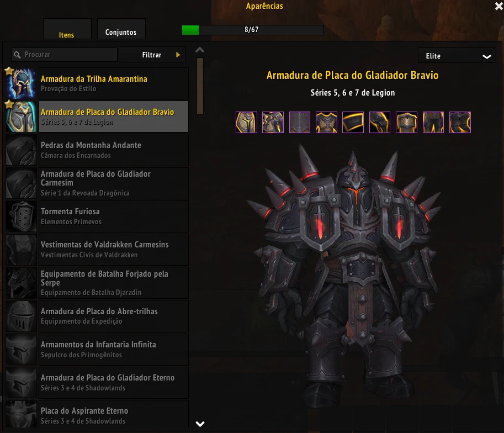Select the leg armor slot icon
Screen dimensions: 504x433
[433, 122]
